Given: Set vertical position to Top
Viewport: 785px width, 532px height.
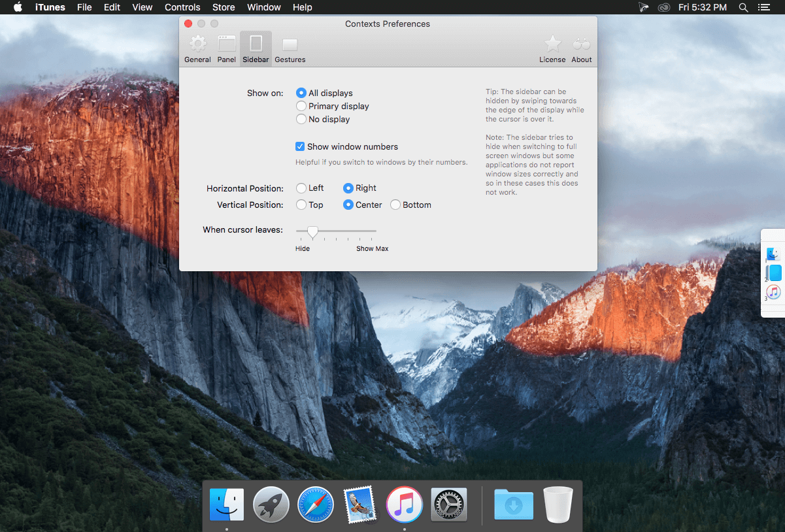Looking at the screenshot, I should tap(301, 205).
